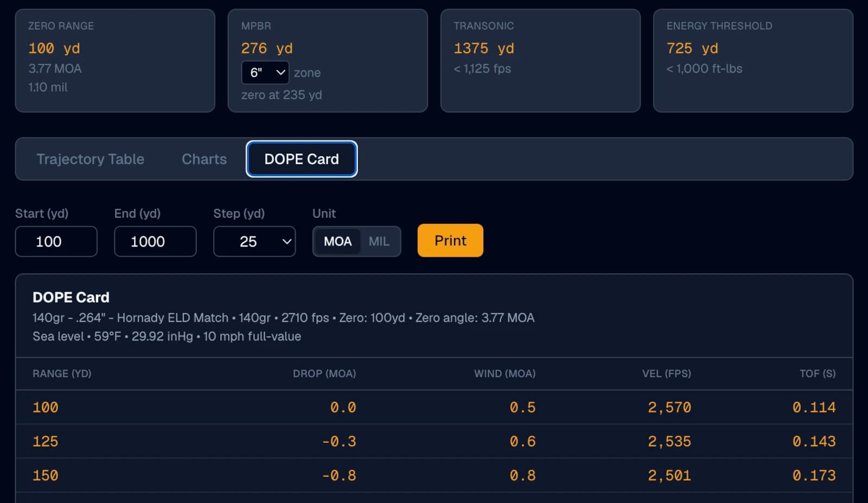Click the velocity value 2,535
Viewport: 868px width, 503px height.
pos(669,442)
